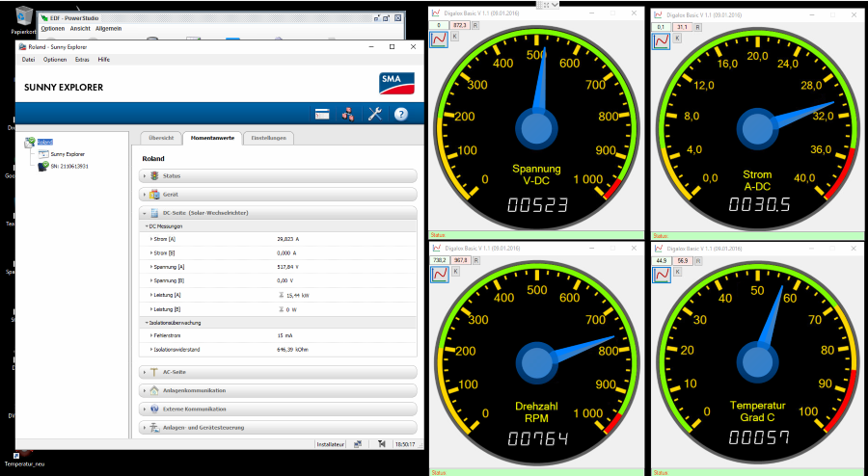868x476 pixels.
Task: Click the chart icon in Drehzahl gauge window
Action: click(440, 275)
